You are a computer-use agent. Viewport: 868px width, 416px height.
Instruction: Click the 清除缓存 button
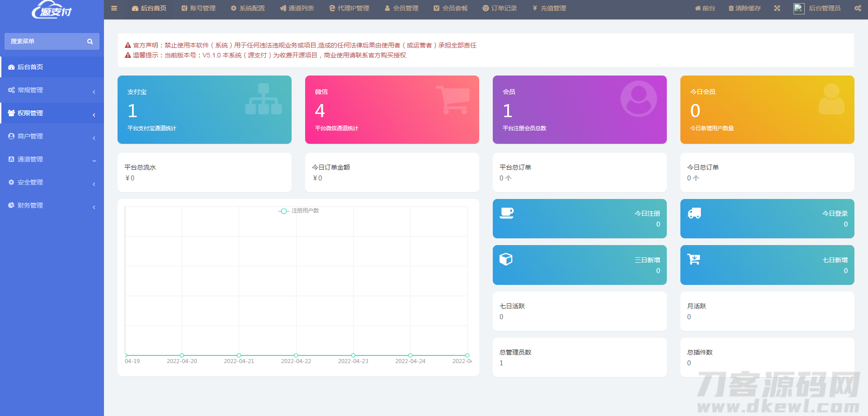coord(744,8)
